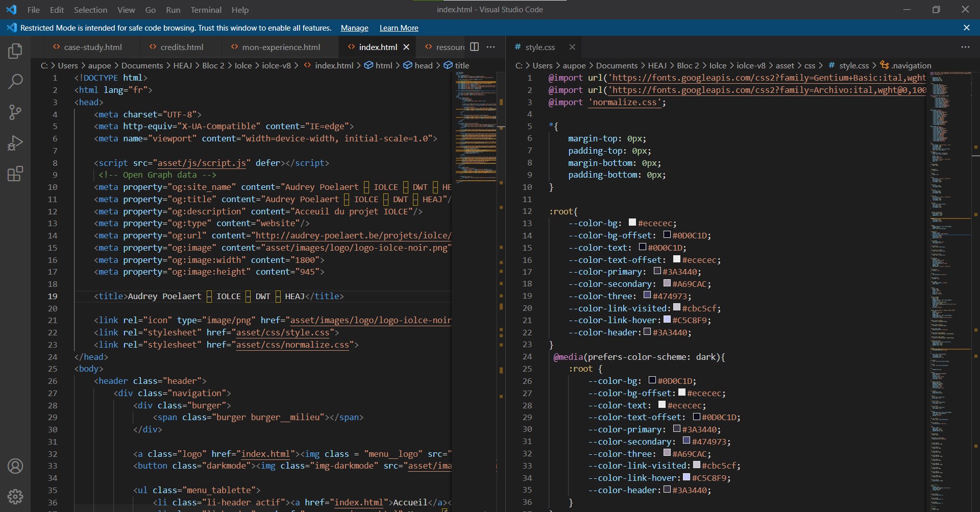The image size is (980, 512).
Task: Click the menu_tablette ul text on line 35
Action: point(197,490)
